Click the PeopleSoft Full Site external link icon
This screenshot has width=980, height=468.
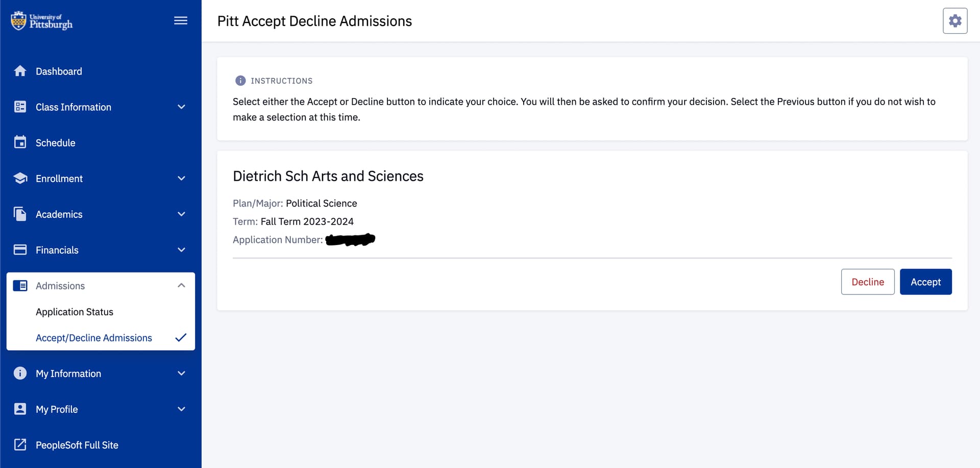pos(20,445)
